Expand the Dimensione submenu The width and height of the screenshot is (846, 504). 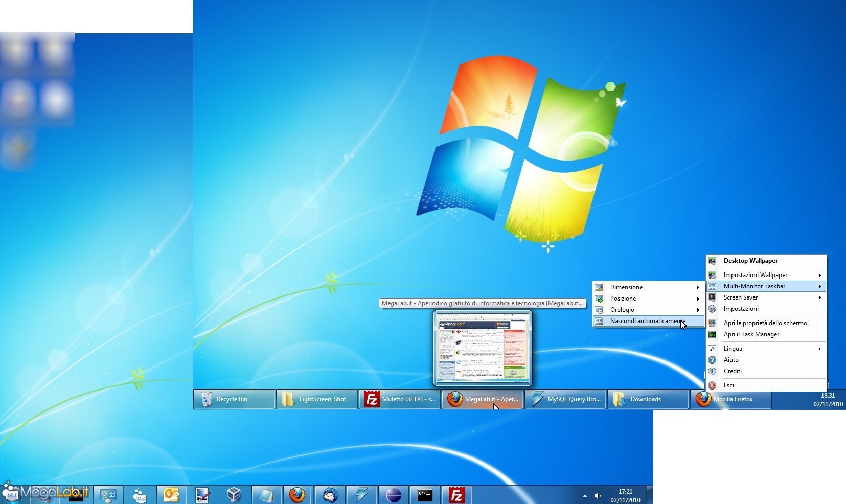point(648,287)
